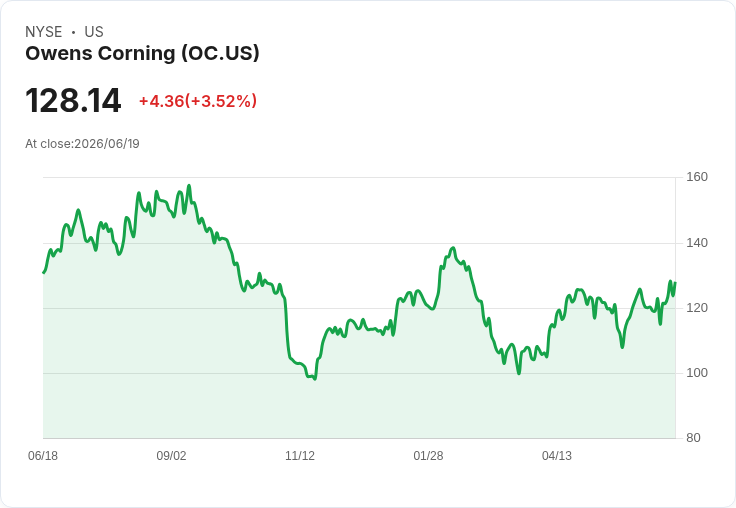
Task: Click the 80 y-axis price label
Action: (x=693, y=438)
